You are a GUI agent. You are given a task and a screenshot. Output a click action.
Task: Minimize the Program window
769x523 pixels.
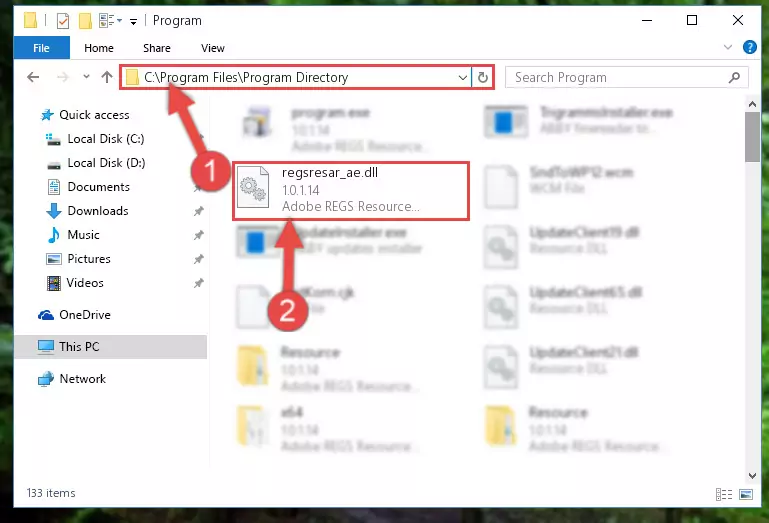(x=647, y=21)
